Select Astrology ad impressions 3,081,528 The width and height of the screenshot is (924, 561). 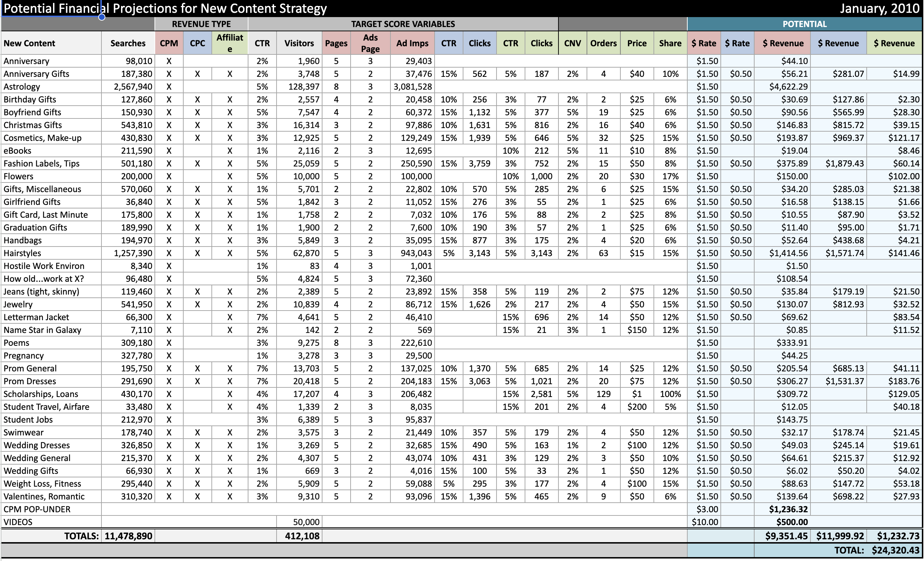(413, 86)
